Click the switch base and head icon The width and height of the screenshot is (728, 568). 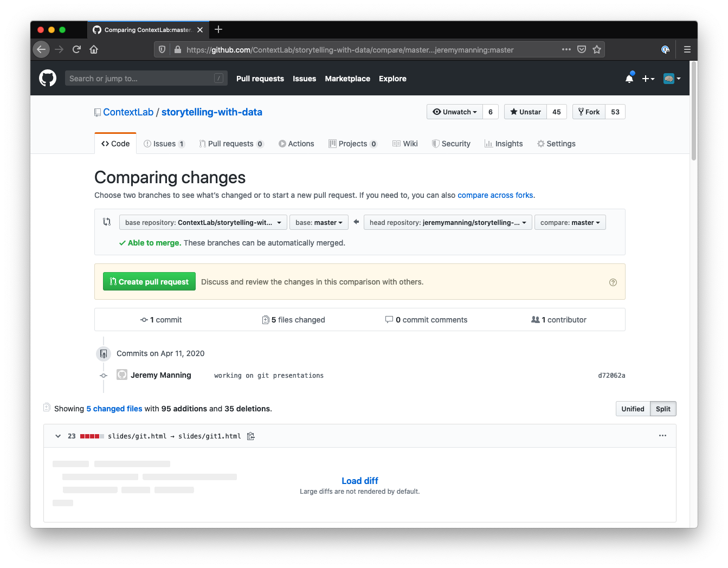click(x=107, y=222)
